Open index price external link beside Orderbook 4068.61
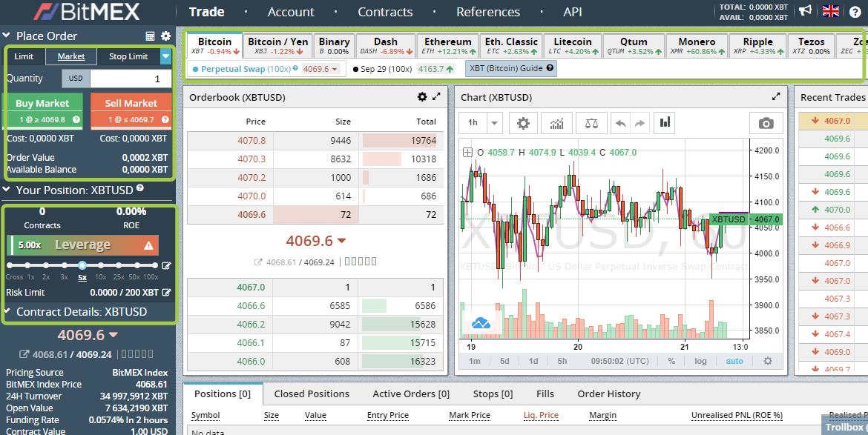Image resolution: width=868 pixels, height=435 pixels. click(x=258, y=262)
